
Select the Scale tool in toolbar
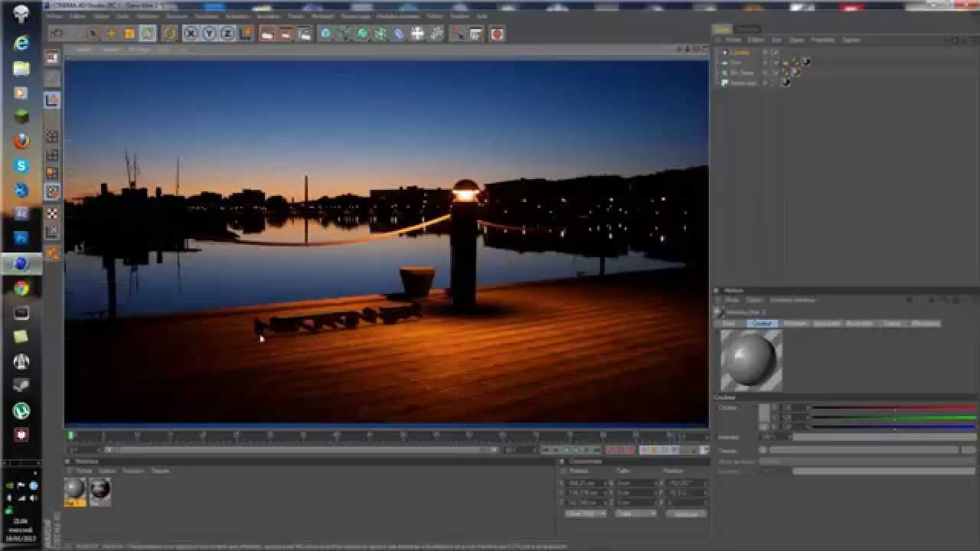[129, 34]
